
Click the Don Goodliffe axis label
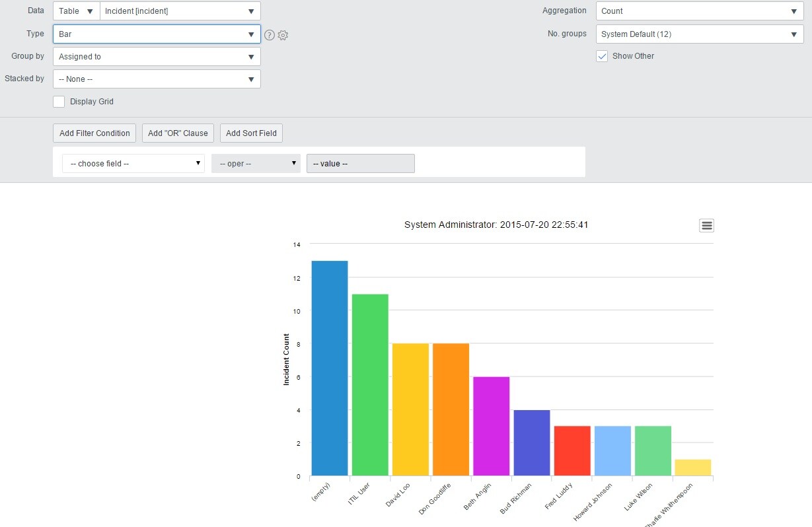[435, 499]
